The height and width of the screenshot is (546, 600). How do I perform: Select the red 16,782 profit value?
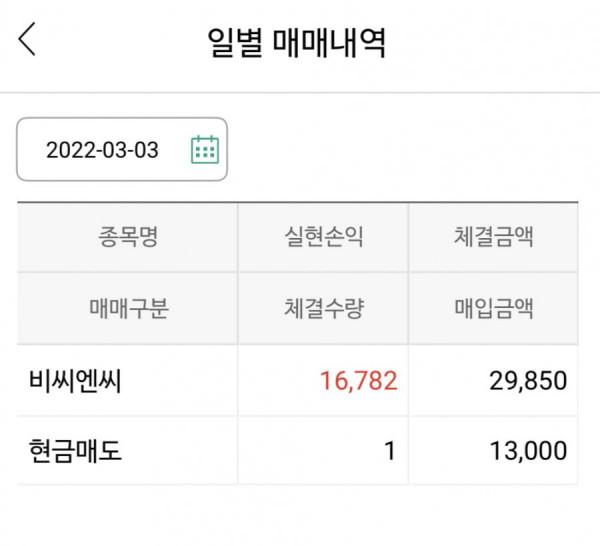(x=359, y=381)
